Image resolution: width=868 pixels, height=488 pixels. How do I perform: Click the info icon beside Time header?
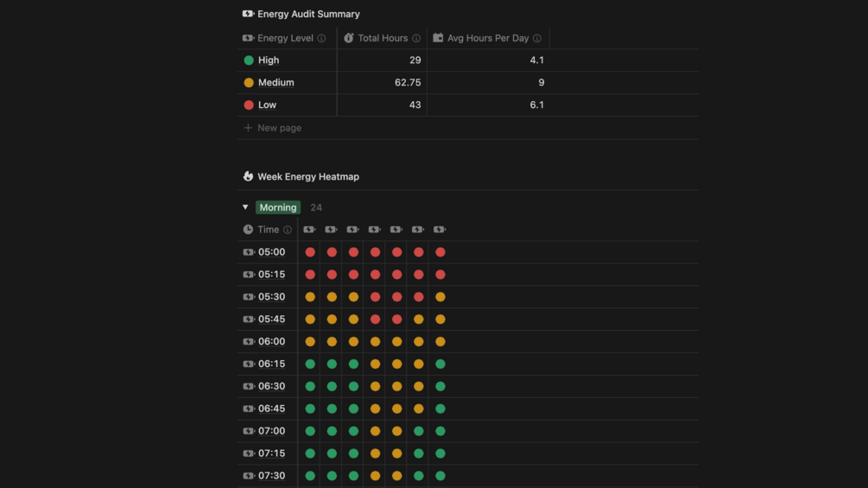(x=288, y=230)
